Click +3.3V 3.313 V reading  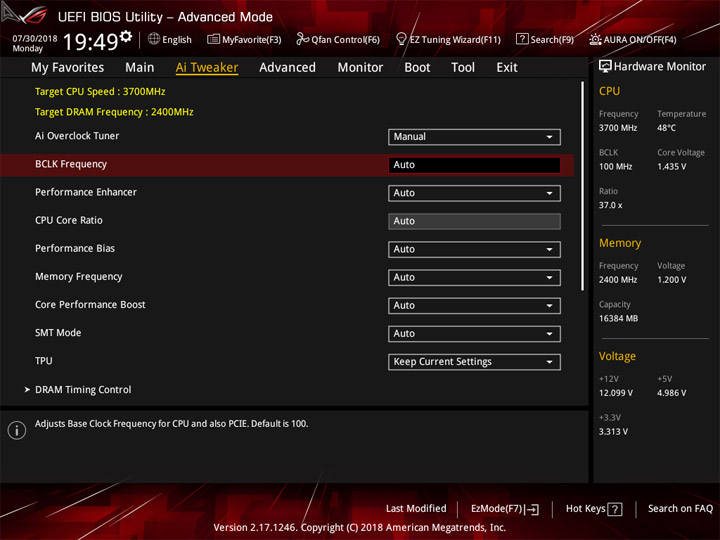coord(613,432)
